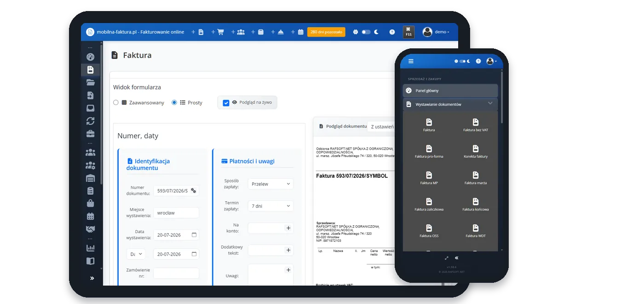
Task: Select the Zaawansowany form view radio
Action: click(x=116, y=103)
